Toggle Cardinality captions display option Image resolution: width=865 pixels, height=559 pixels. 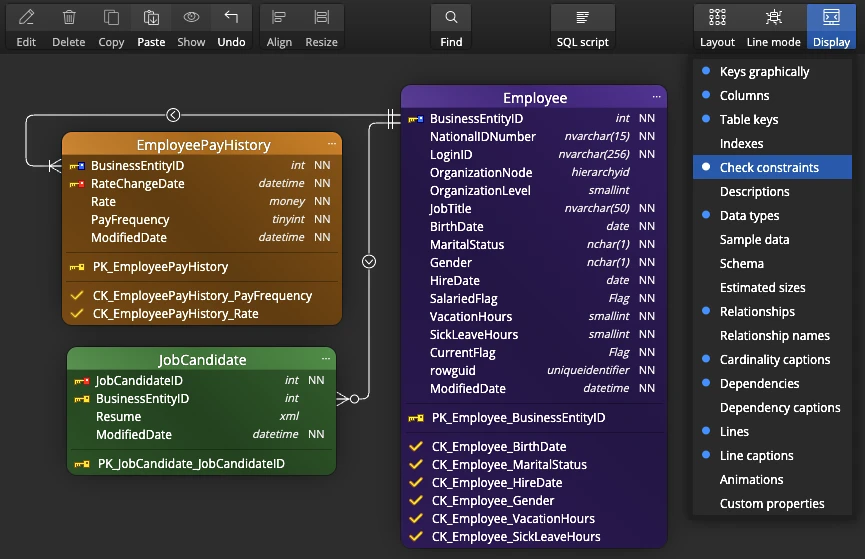pyautogui.click(x=772, y=359)
